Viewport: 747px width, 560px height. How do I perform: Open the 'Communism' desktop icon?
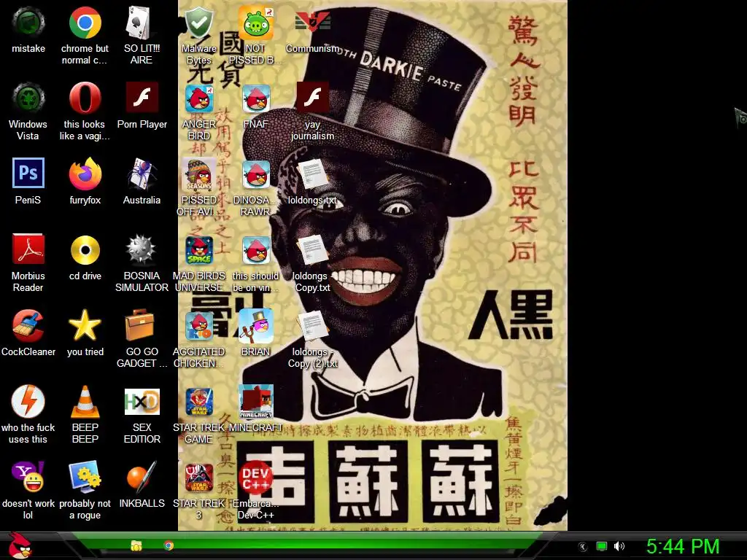click(x=312, y=23)
